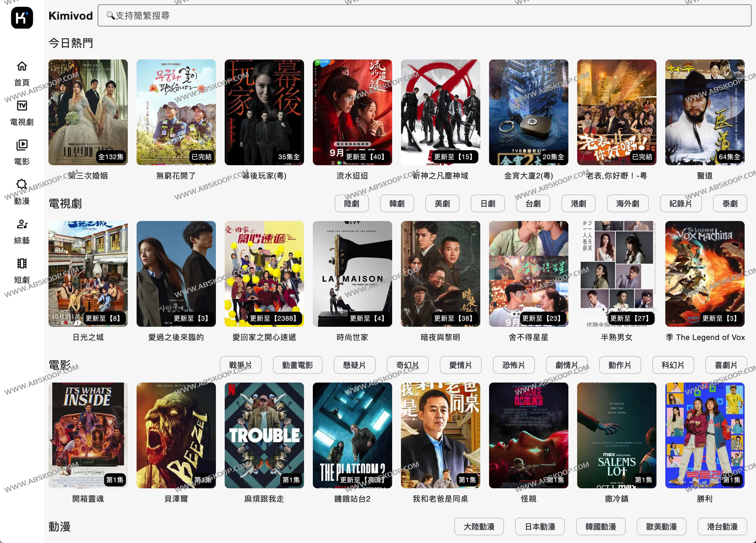Click the search magnifier icon
The image size is (756, 543).
(x=110, y=15)
